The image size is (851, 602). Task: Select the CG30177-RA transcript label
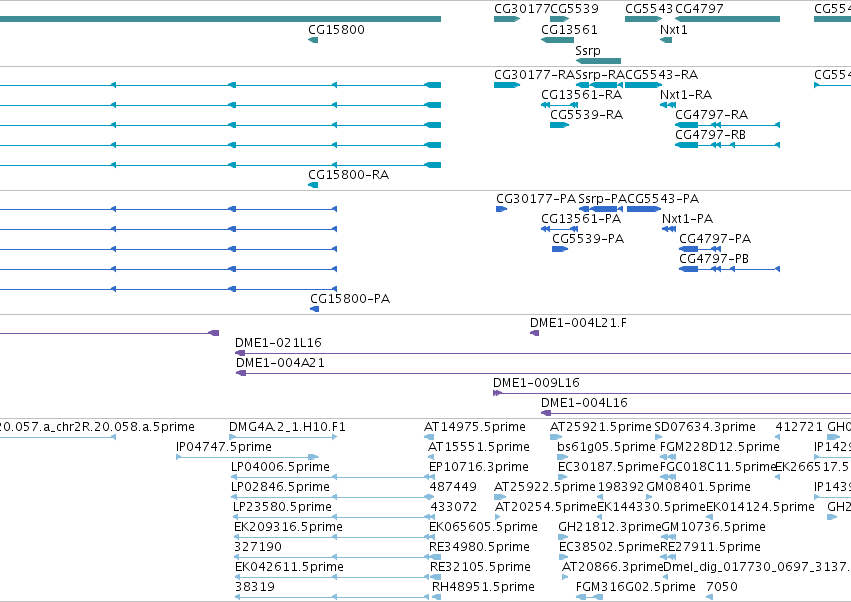535,75
